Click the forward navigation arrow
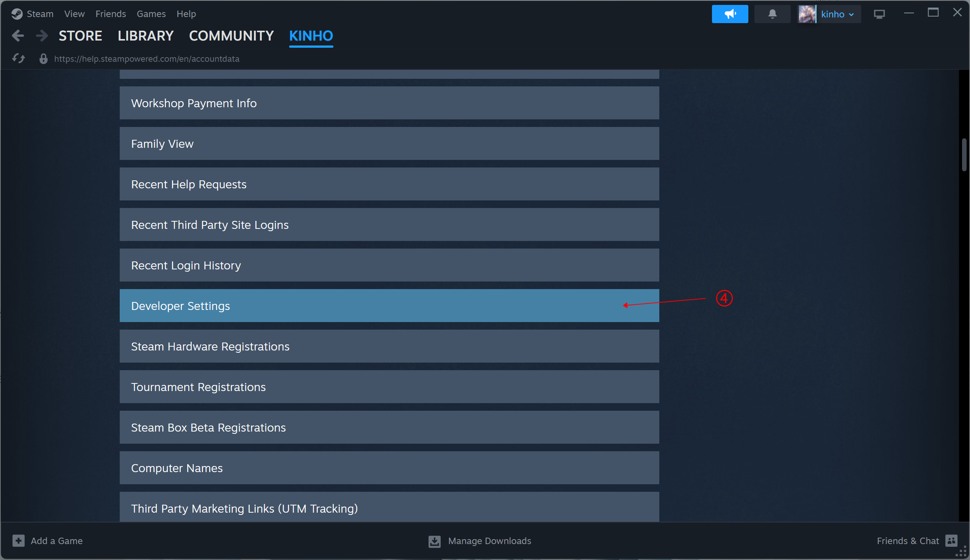The image size is (970, 560). coord(42,36)
